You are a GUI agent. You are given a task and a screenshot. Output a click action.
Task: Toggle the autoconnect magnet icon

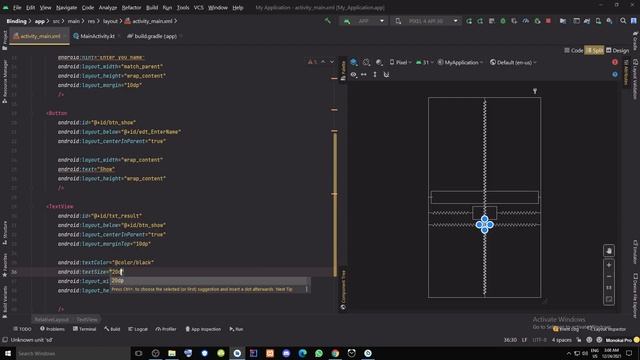pyautogui.click(x=386, y=75)
